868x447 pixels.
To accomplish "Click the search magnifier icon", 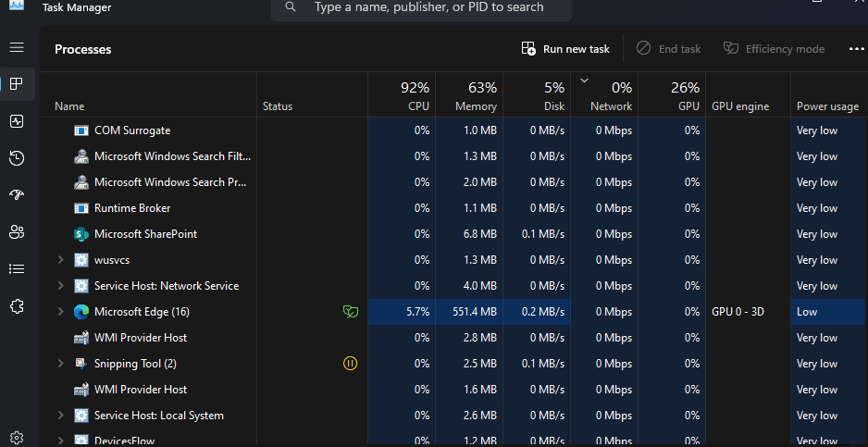I will point(290,6).
